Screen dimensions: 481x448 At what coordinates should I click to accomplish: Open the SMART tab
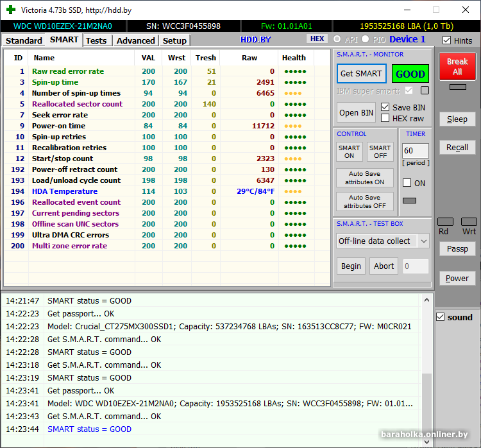pyautogui.click(x=64, y=40)
